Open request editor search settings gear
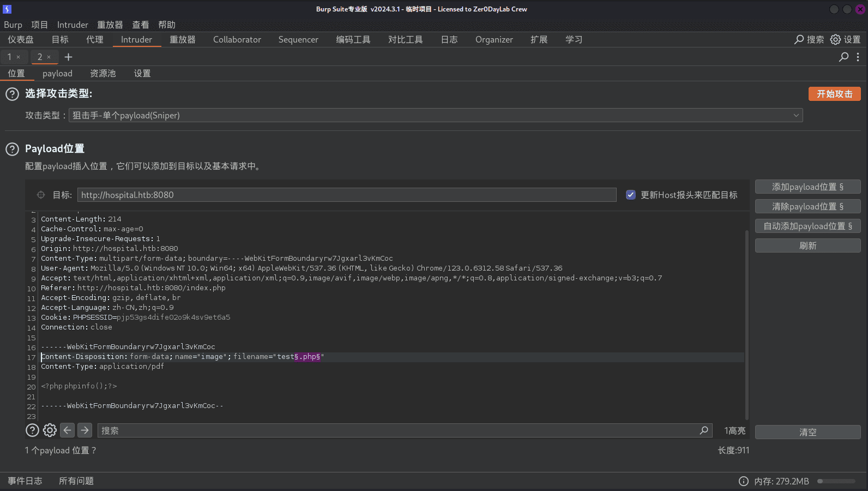This screenshot has width=868, height=491. pos(50,430)
